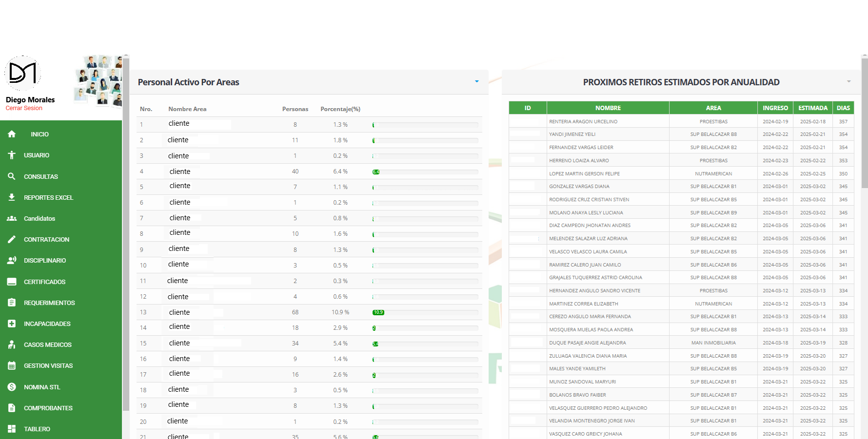Click the magnifier icon for CONSULTAS
Image resolution: width=868 pixels, height=439 pixels.
(x=12, y=176)
